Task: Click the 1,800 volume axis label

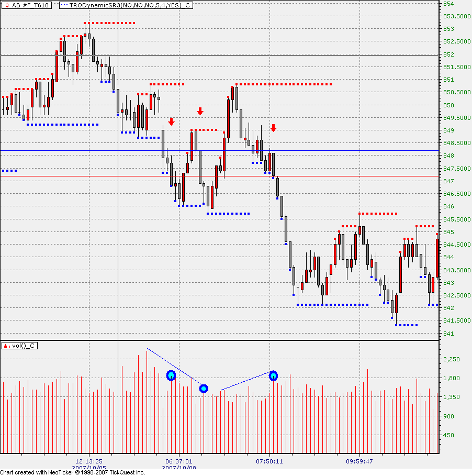Action: (x=452, y=378)
